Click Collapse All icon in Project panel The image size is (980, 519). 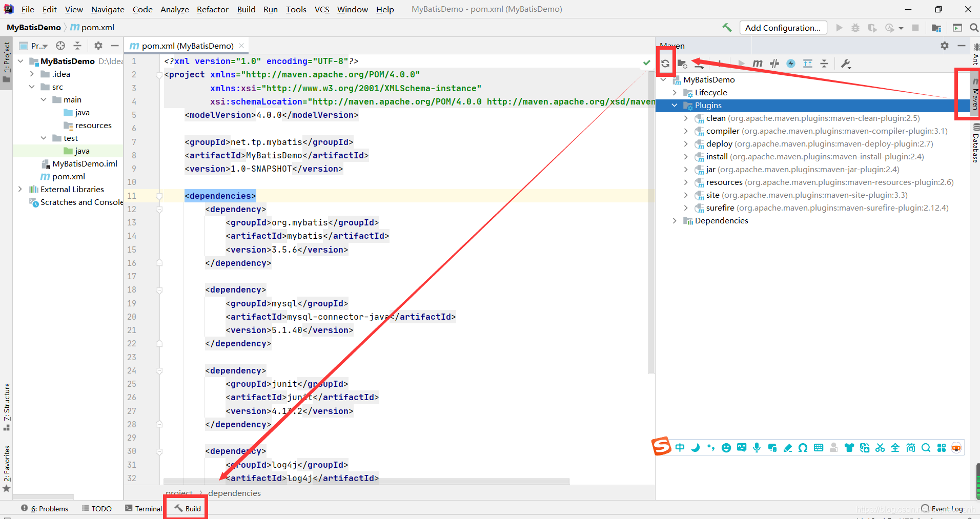coord(77,46)
